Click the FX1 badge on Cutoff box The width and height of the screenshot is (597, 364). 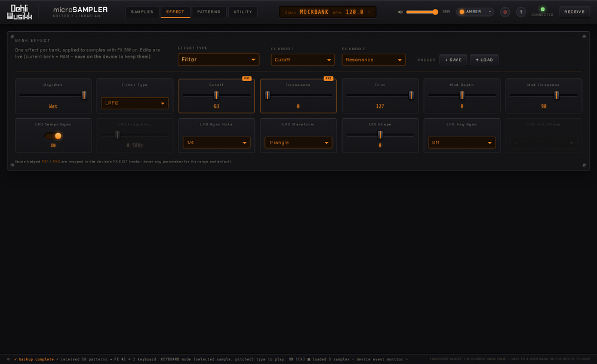coord(247,78)
